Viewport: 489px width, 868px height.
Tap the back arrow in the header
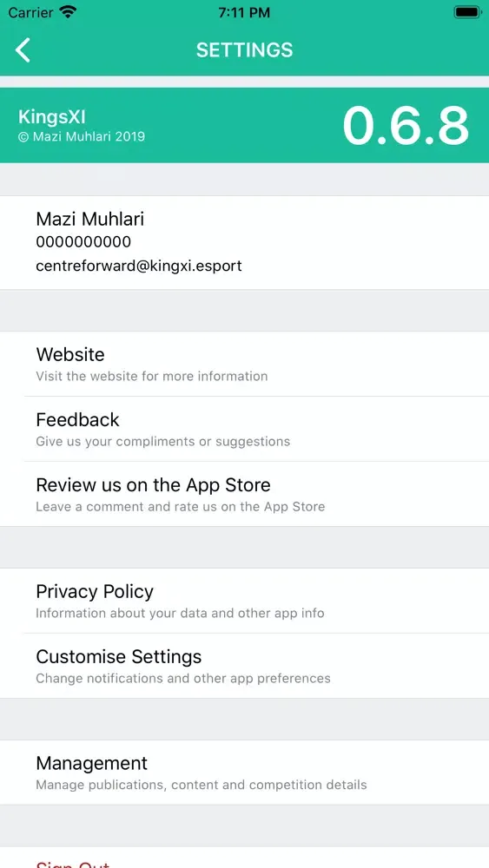coord(23,49)
